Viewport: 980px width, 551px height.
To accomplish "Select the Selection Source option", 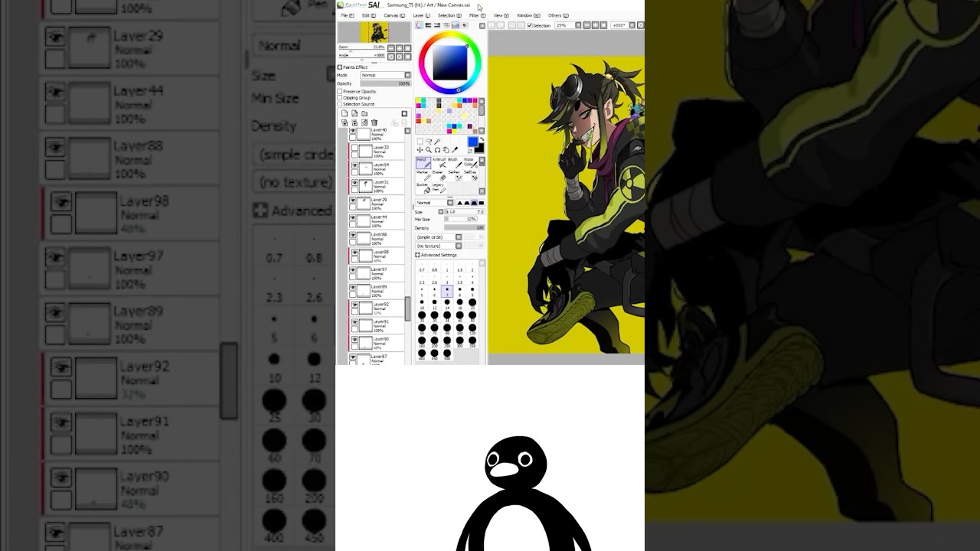I will 340,104.
